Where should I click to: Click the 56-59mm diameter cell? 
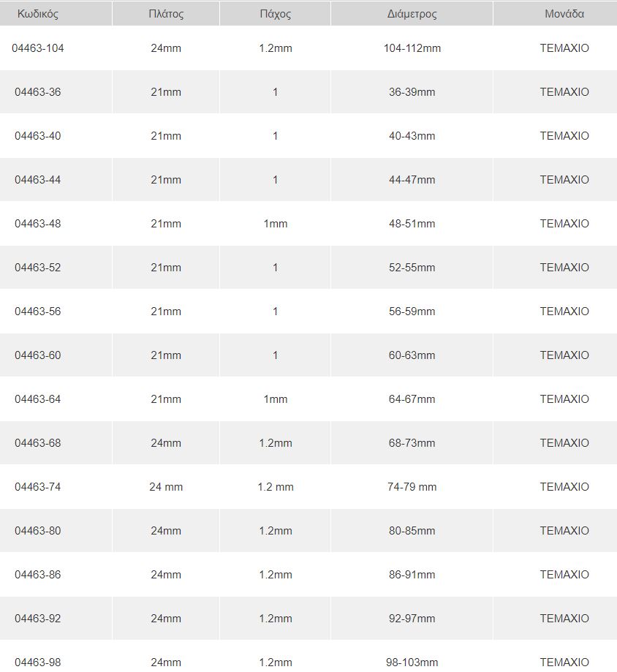(x=412, y=312)
